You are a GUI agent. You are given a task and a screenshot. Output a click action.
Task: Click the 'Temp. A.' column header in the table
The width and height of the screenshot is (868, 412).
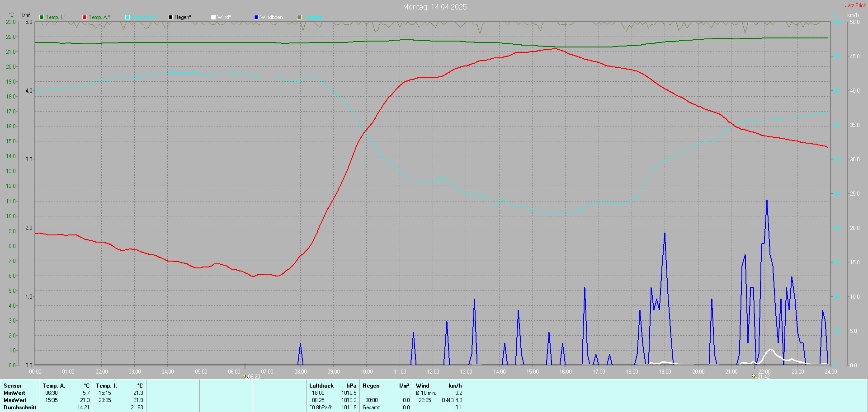[x=54, y=386]
